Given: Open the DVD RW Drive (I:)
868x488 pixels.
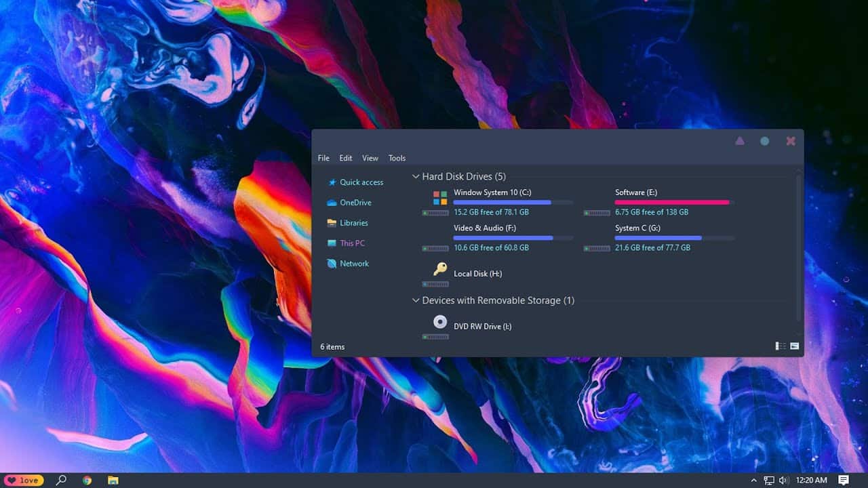Looking at the screenshot, I should pos(482,326).
